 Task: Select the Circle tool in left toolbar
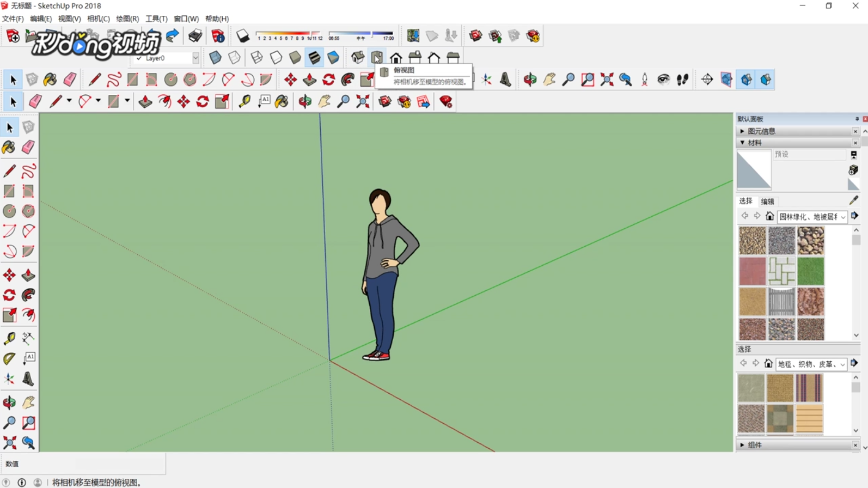pyautogui.click(x=9, y=211)
